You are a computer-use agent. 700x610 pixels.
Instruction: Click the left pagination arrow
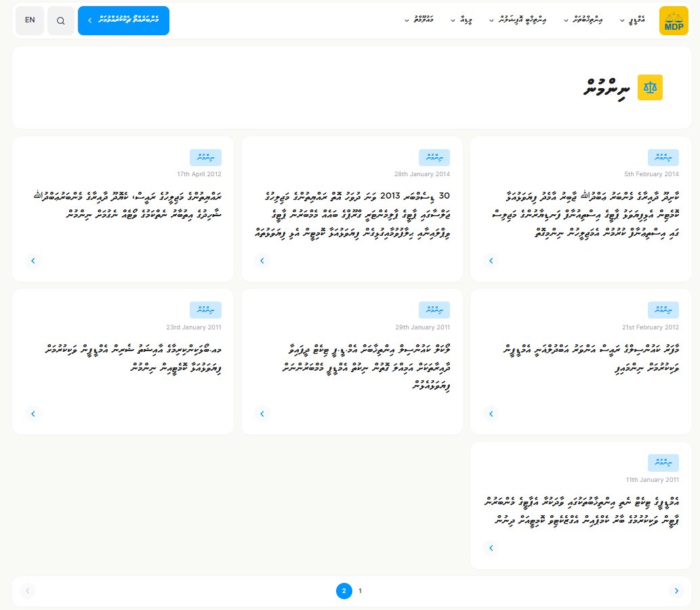[28, 591]
